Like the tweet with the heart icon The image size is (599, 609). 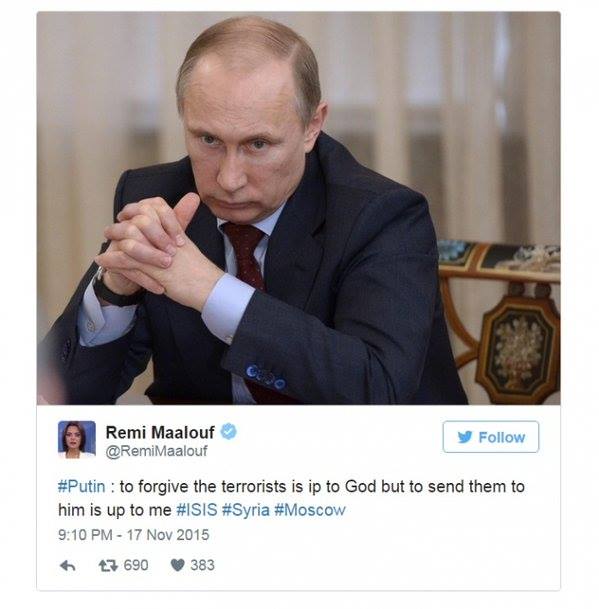pyautogui.click(x=178, y=565)
